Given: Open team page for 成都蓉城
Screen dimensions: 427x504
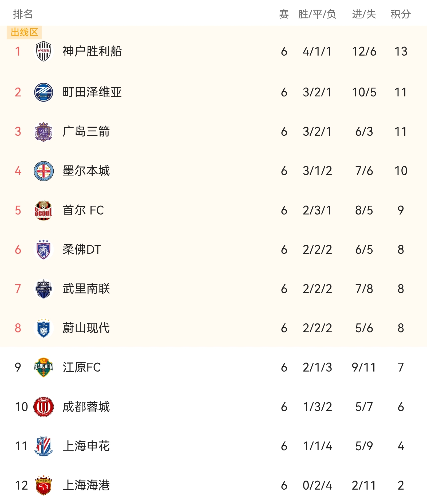Looking at the screenshot, I should (86, 407).
